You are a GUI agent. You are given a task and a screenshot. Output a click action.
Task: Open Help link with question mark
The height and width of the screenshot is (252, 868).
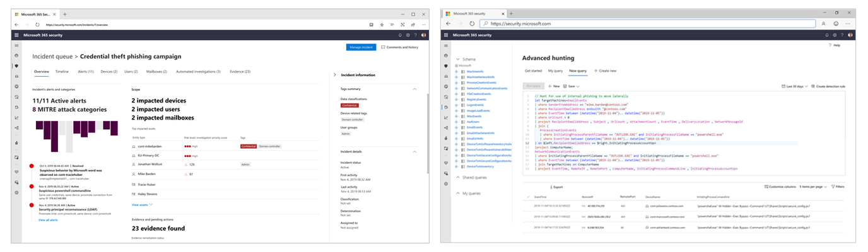(833, 45)
